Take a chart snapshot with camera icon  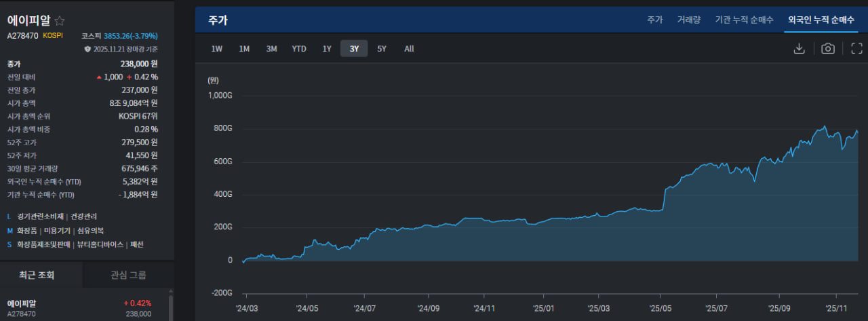click(827, 48)
